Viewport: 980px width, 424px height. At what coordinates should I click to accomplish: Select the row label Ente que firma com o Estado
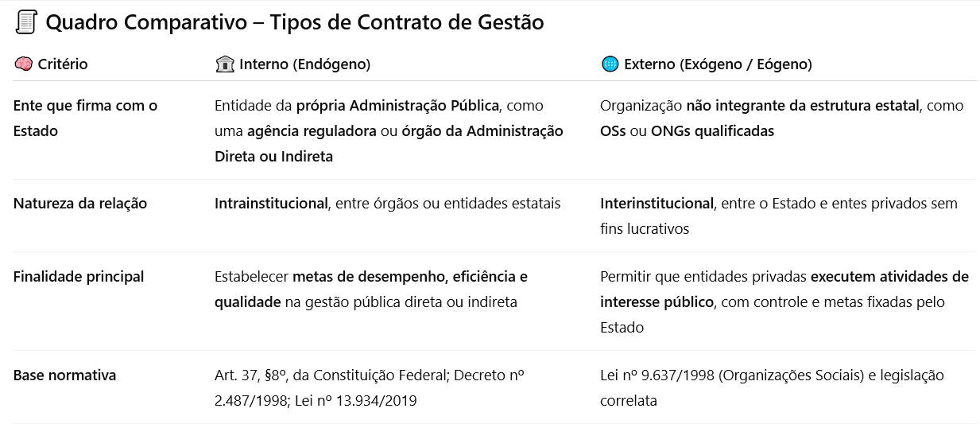(x=85, y=118)
